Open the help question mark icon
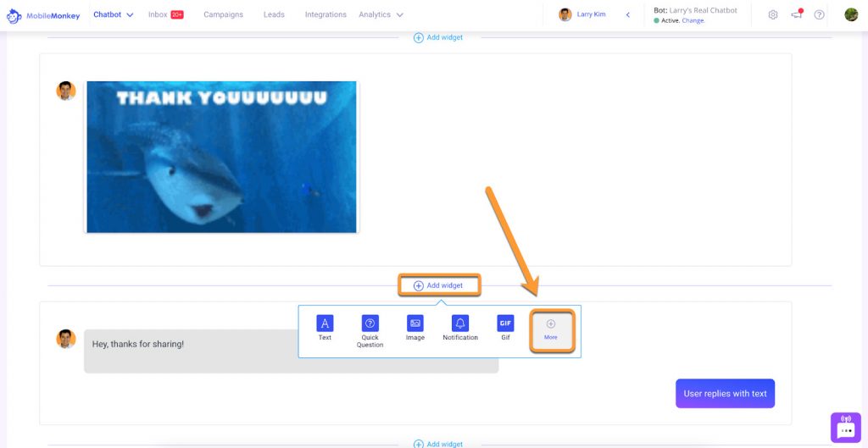 pyautogui.click(x=819, y=15)
